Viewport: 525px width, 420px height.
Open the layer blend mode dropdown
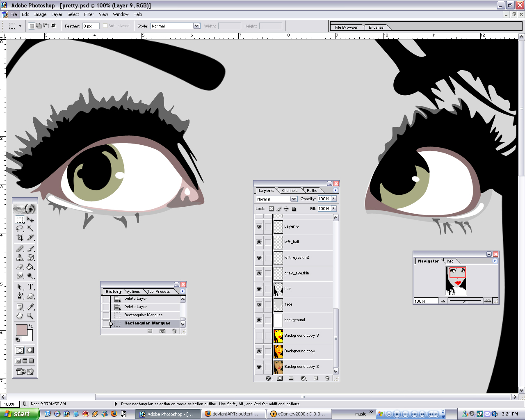(294, 199)
